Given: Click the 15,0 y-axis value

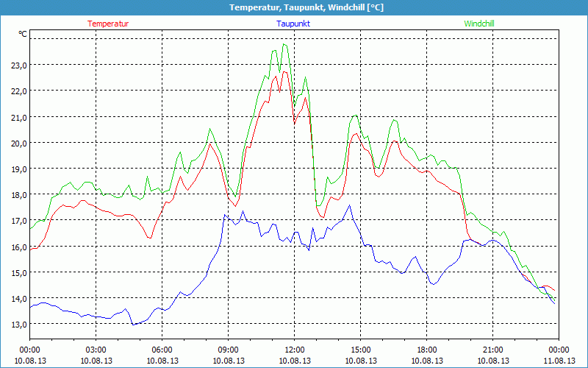Looking at the screenshot, I should point(19,272).
